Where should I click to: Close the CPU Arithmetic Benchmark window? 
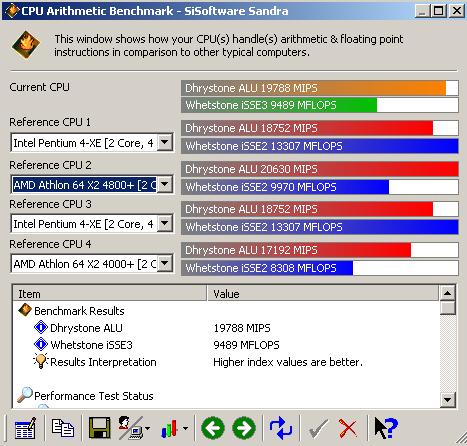457,11
